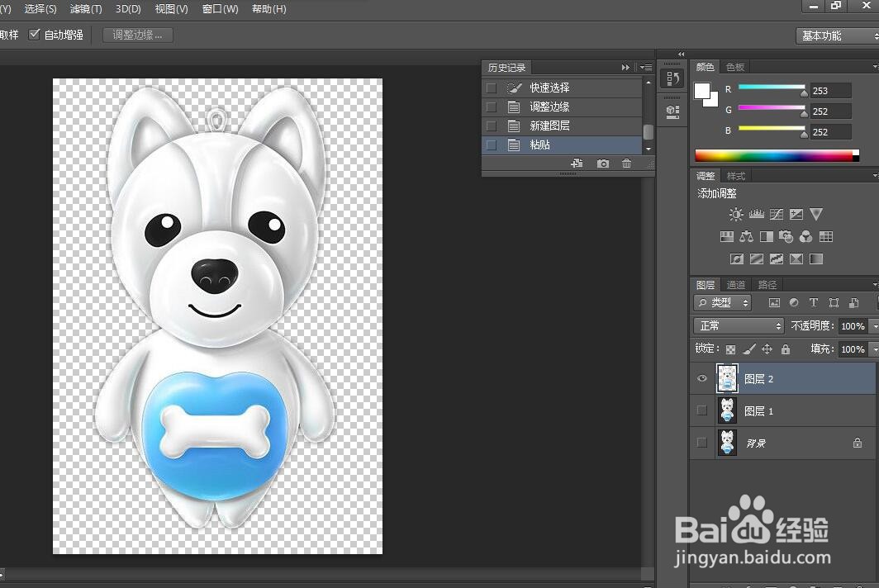Open the 滤镜 menu
This screenshot has height=588, width=879.
click(x=85, y=9)
